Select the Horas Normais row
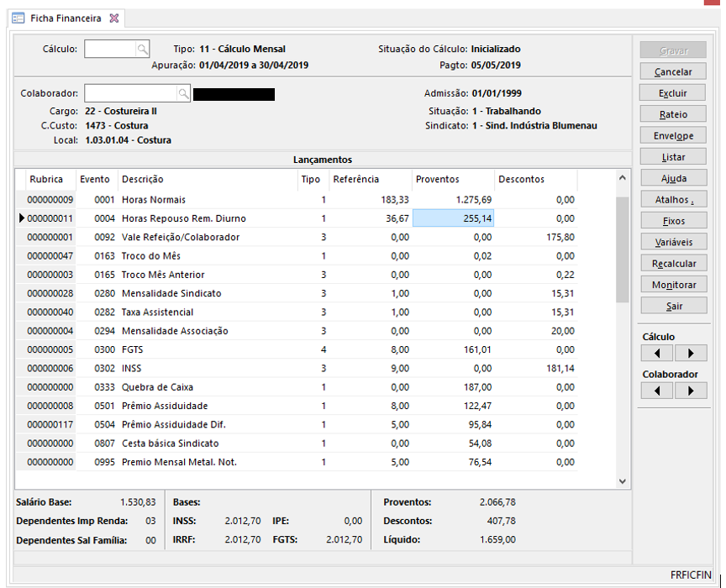The height and width of the screenshot is (588, 726). (152, 200)
